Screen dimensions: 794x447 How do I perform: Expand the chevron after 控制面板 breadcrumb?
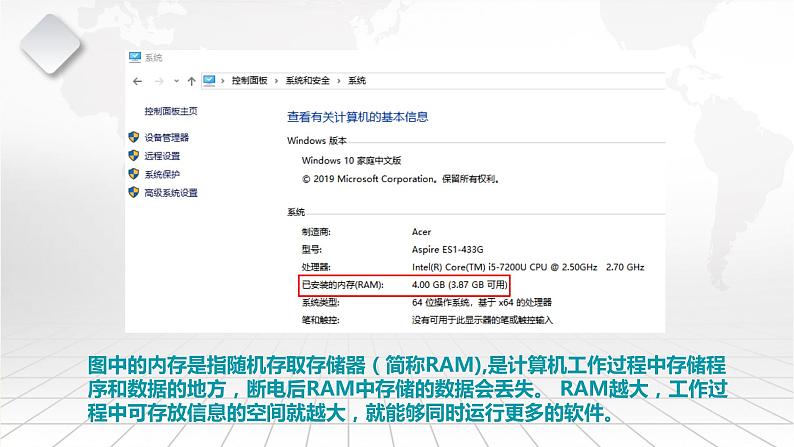click(276, 80)
